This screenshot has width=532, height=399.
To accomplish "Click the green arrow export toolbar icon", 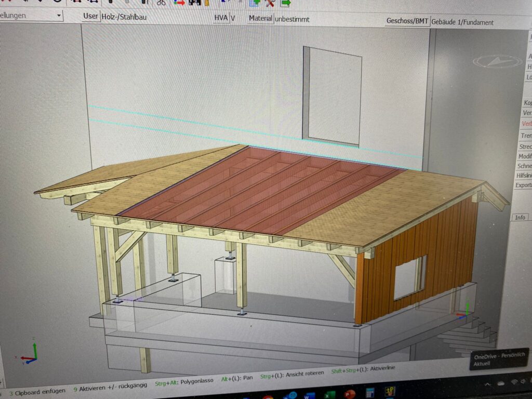I will pos(285,3).
